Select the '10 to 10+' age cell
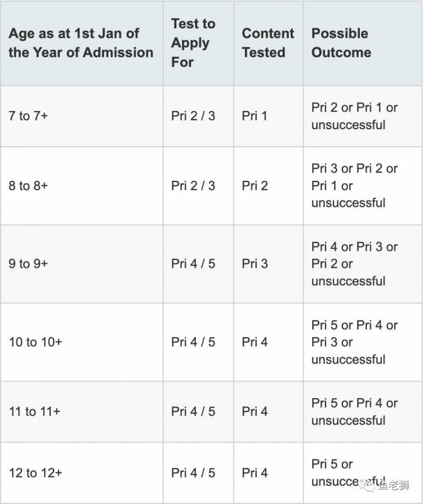 (35, 342)
